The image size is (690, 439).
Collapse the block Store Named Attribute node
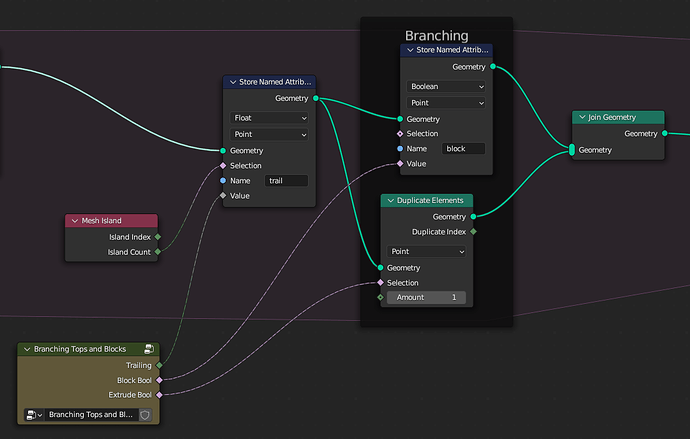[410, 50]
